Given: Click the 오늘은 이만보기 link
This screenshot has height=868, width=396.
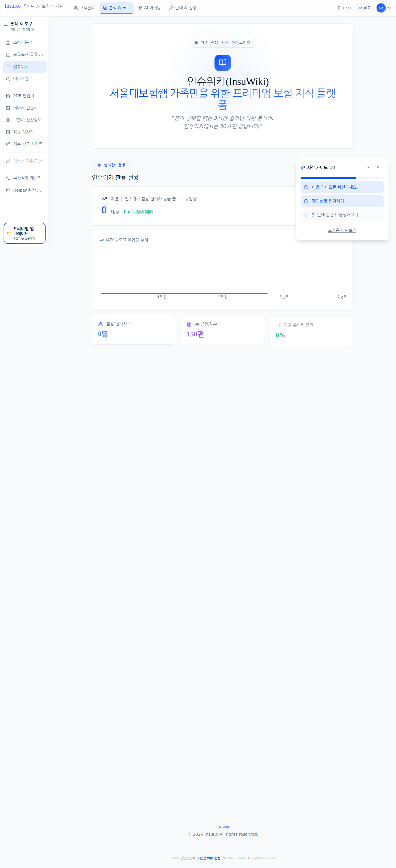Looking at the screenshot, I should point(342,231).
